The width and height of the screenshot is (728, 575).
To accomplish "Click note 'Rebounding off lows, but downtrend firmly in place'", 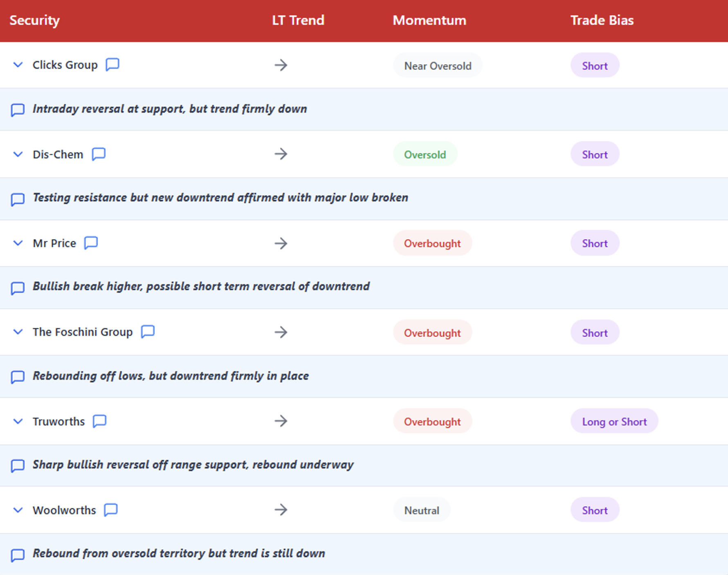I will click(171, 376).
